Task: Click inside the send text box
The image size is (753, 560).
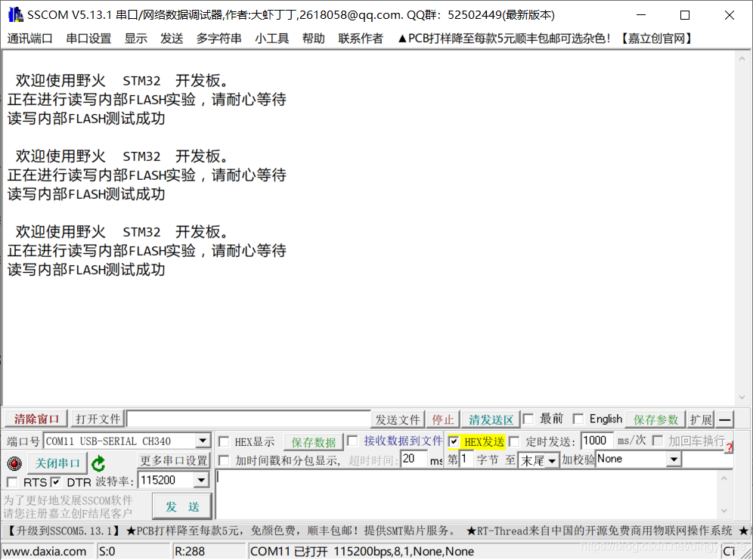Action: [466, 495]
